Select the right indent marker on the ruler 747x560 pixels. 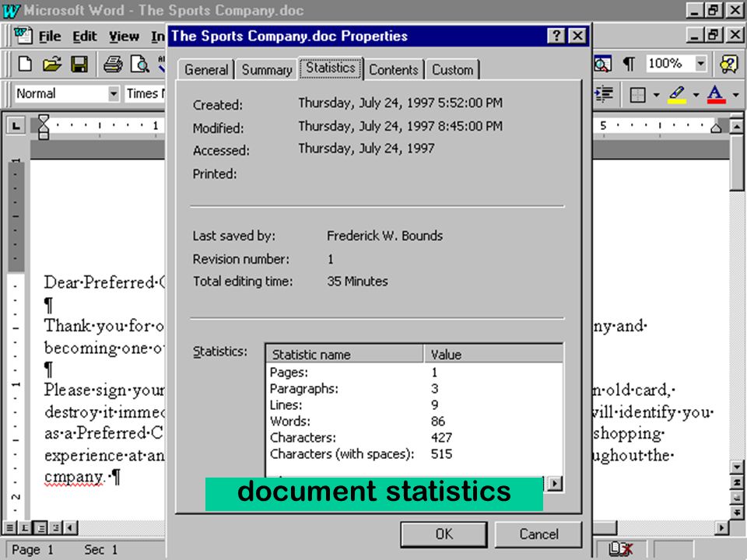[716, 128]
